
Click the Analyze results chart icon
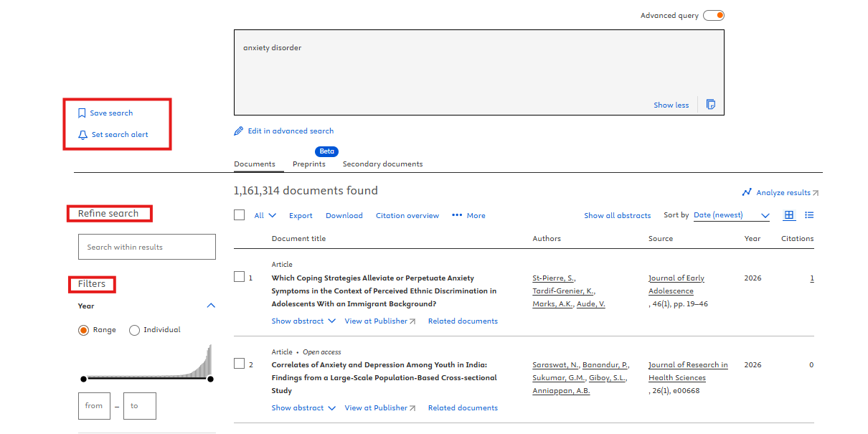coord(747,192)
